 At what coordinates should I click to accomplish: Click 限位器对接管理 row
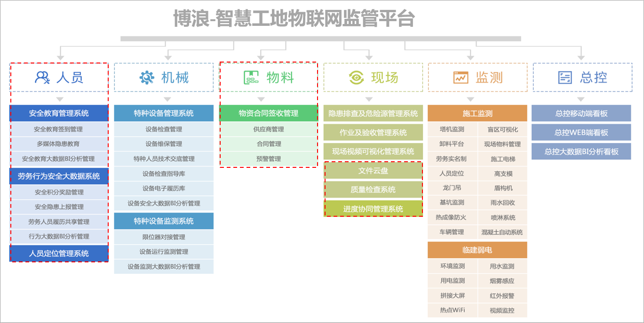coord(164,237)
